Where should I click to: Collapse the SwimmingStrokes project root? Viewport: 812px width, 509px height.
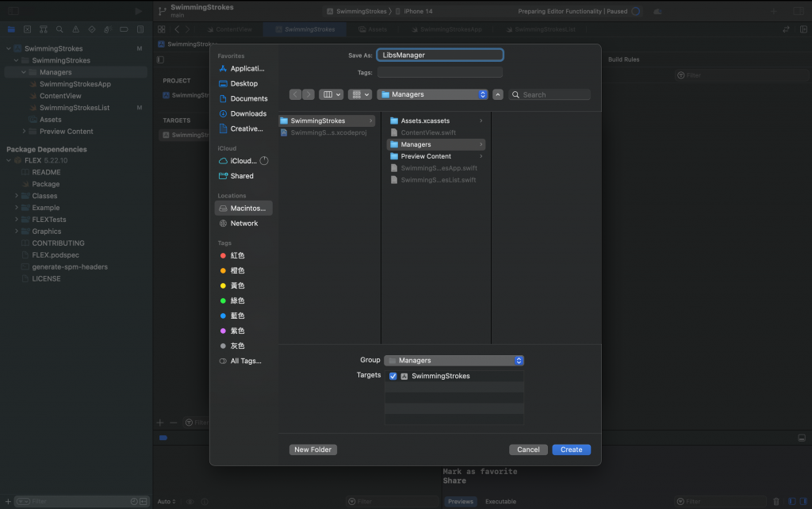click(8, 48)
